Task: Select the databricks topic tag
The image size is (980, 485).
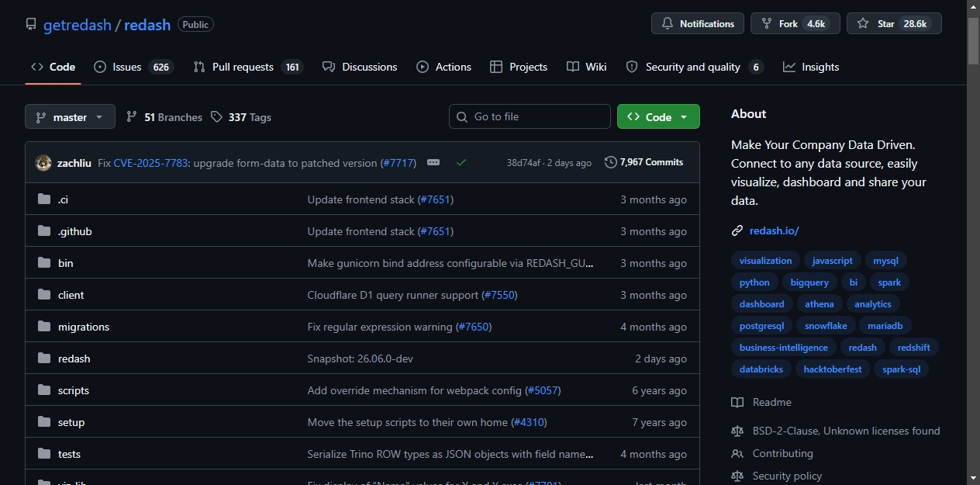Action: click(x=761, y=369)
